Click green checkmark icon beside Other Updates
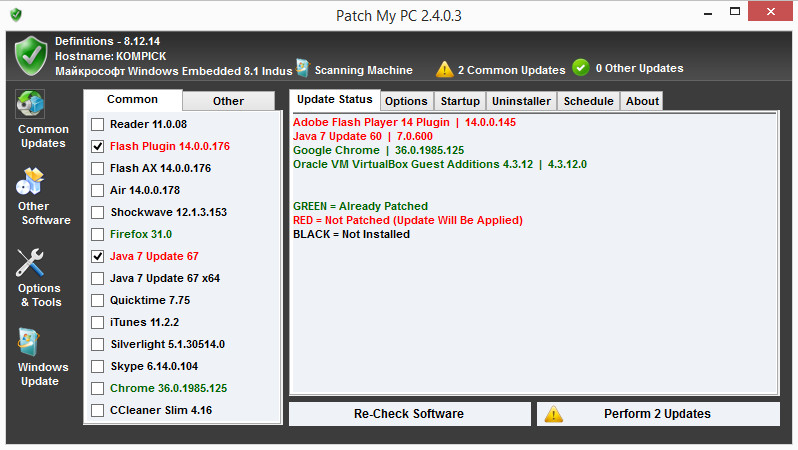 pyautogui.click(x=581, y=68)
